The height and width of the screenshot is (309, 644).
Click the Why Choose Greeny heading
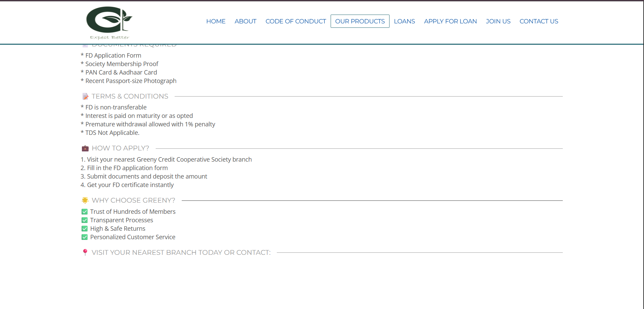(133, 200)
